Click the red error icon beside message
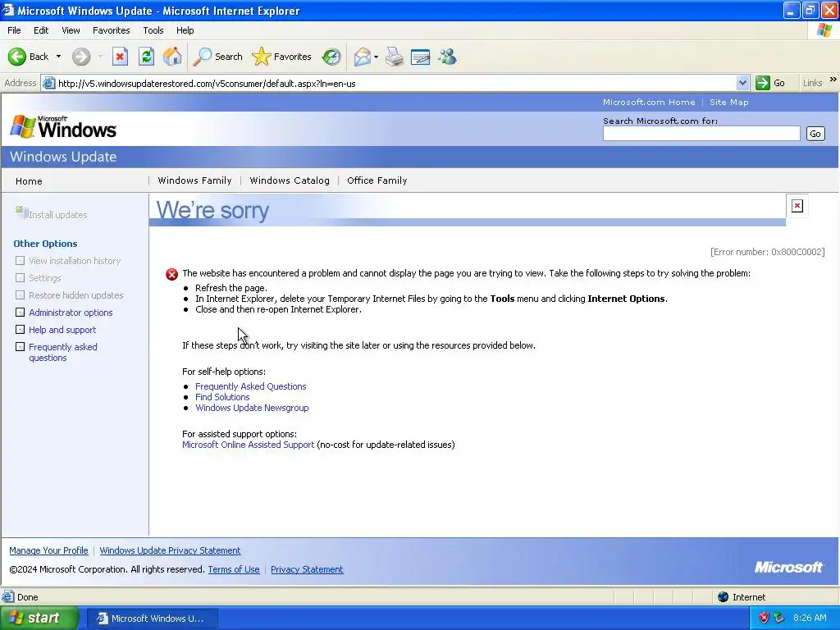This screenshot has height=630, width=840. 171,274
